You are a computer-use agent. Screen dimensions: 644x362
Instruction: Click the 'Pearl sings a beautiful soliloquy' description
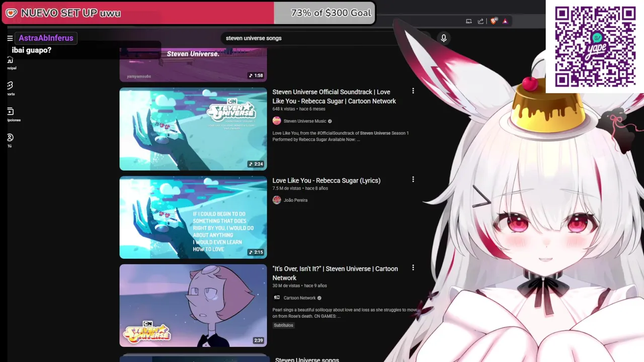(345, 313)
